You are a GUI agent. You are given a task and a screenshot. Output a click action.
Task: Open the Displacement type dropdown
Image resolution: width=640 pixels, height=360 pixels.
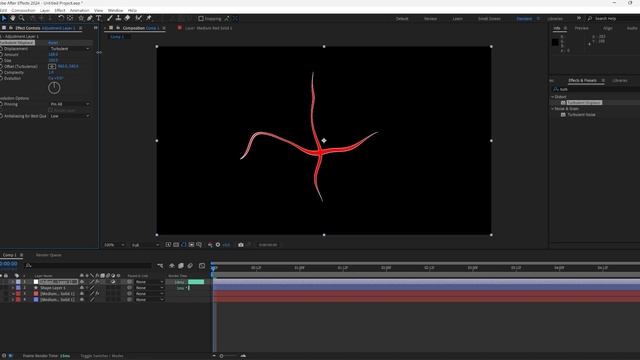point(69,49)
